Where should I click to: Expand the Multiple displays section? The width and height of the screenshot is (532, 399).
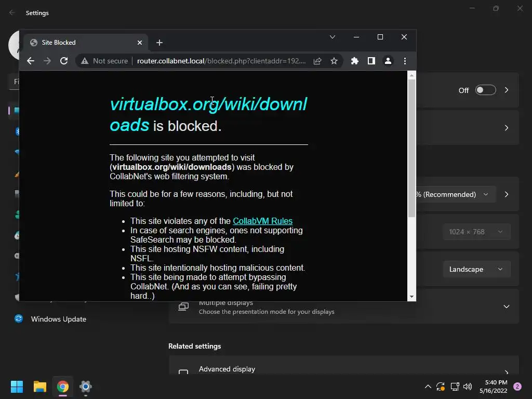click(507, 307)
